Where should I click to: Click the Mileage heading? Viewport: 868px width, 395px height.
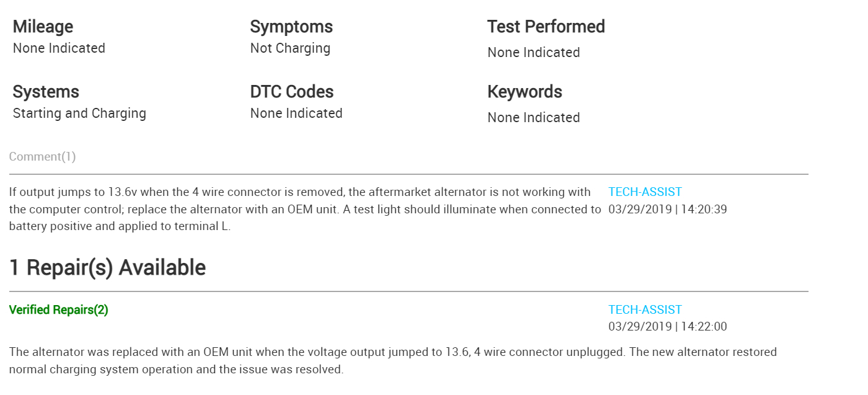43,27
